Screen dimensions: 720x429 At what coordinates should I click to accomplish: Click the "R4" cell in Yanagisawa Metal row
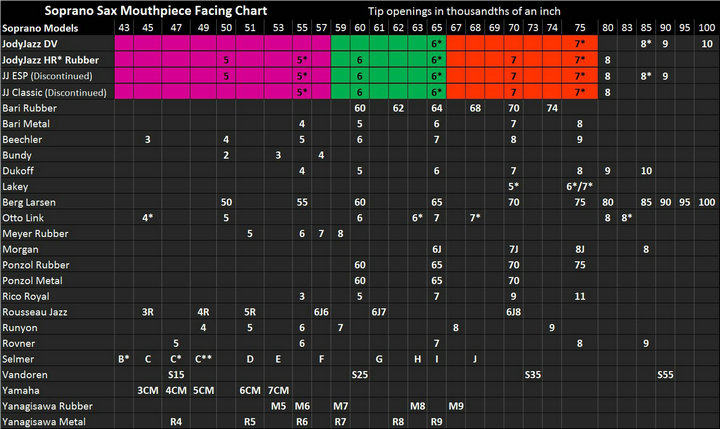pyautogui.click(x=176, y=422)
